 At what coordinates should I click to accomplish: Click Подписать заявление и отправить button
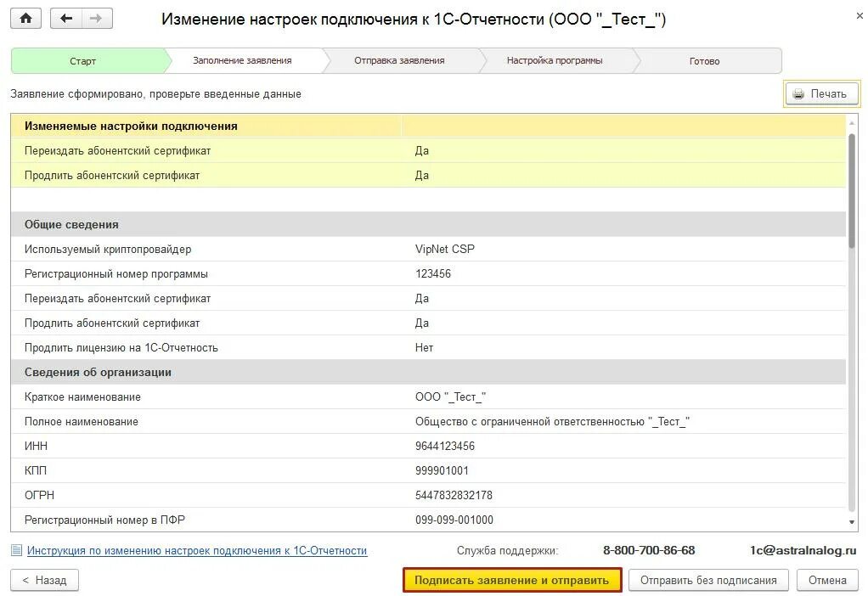coord(512,580)
